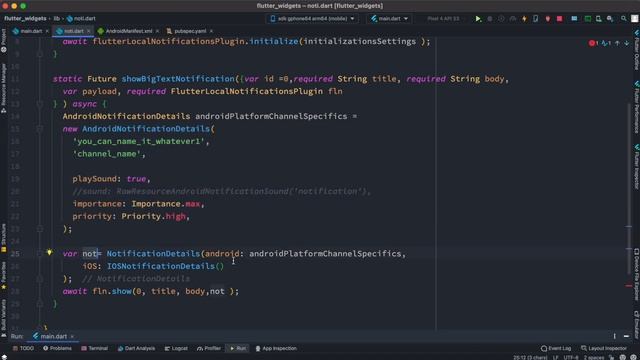Toggle the fold marker on line 29
The image size is (640, 360).
click(40, 304)
